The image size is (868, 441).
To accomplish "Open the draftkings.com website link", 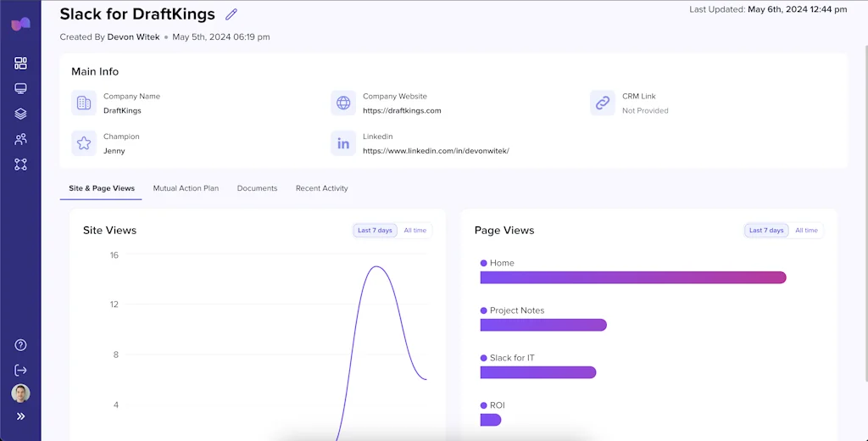I will [402, 111].
